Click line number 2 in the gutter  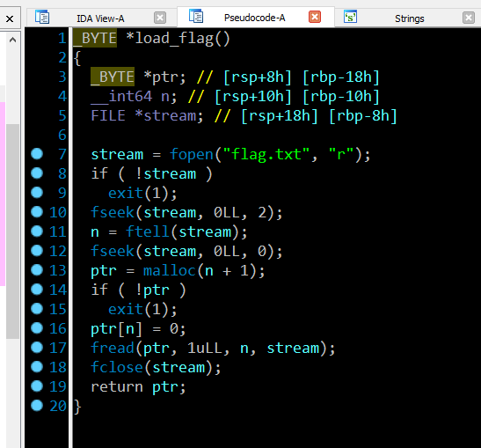click(62, 57)
